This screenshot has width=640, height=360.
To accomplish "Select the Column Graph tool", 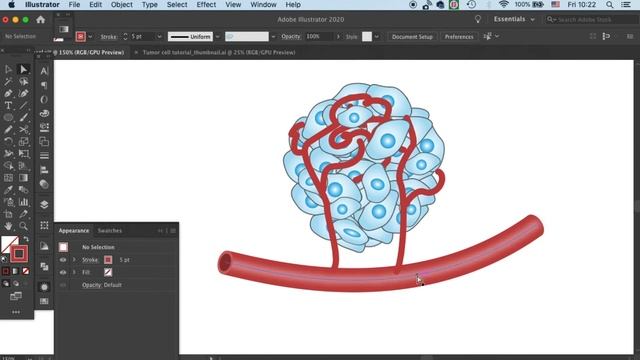I will tap(23, 202).
